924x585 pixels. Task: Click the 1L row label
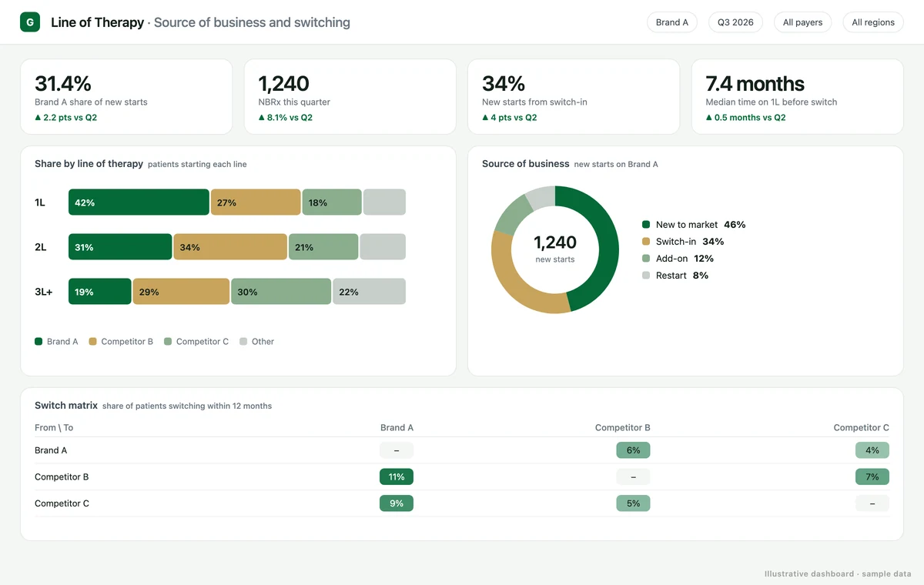point(40,202)
